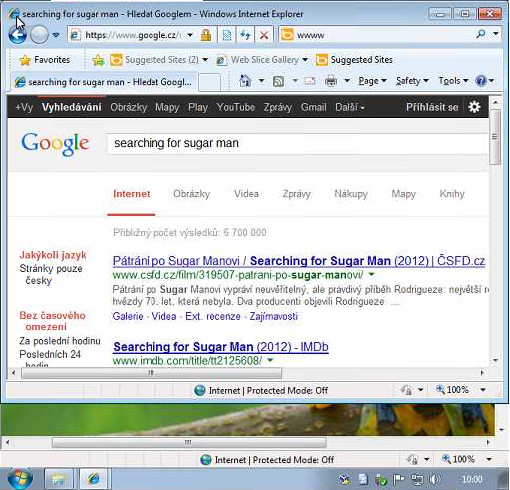This screenshot has height=490, width=510.
Task: Click the security lock icon in address bar
Action: coord(206,35)
